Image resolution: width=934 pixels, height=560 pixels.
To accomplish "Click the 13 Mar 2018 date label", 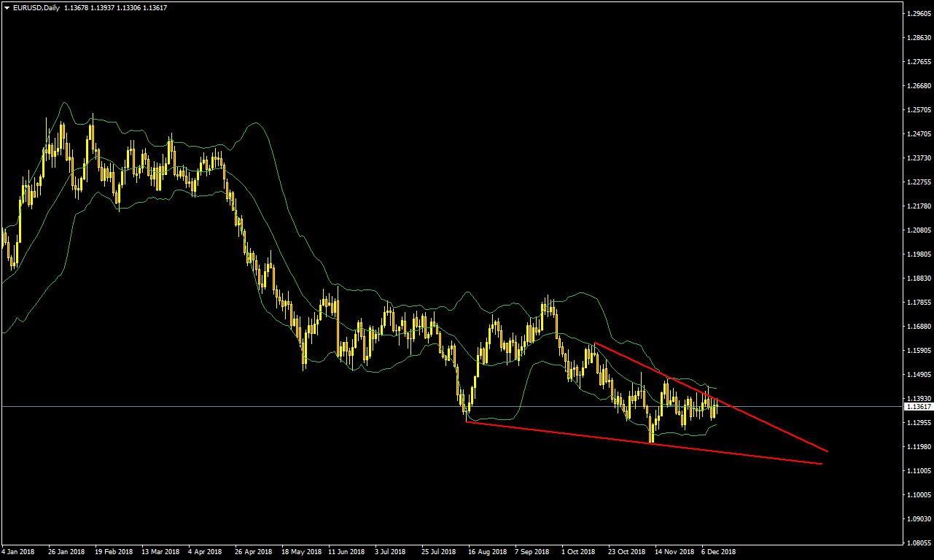I will pyautogui.click(x=160, y=552).
